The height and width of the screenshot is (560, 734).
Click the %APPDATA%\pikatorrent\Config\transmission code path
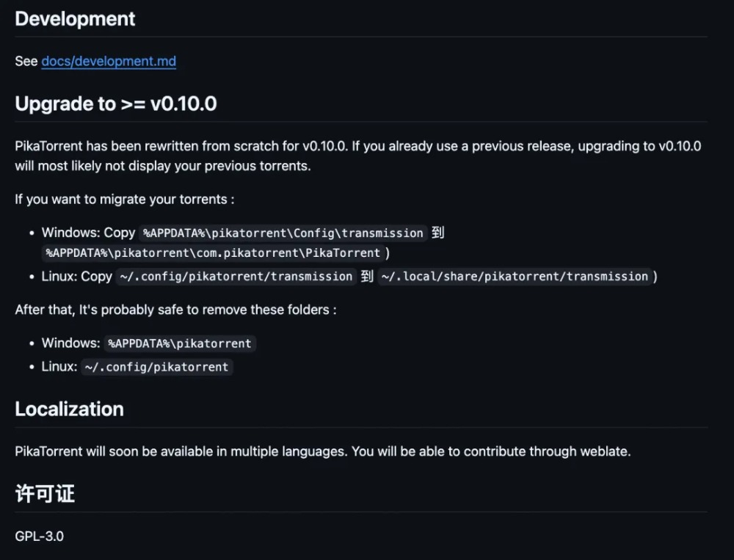[x=283, y=233]
